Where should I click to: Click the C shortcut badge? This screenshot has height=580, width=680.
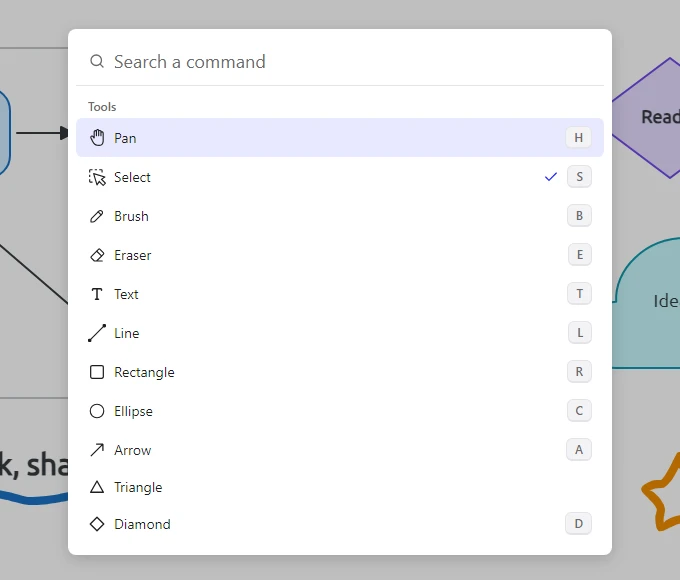pos(579,411)
